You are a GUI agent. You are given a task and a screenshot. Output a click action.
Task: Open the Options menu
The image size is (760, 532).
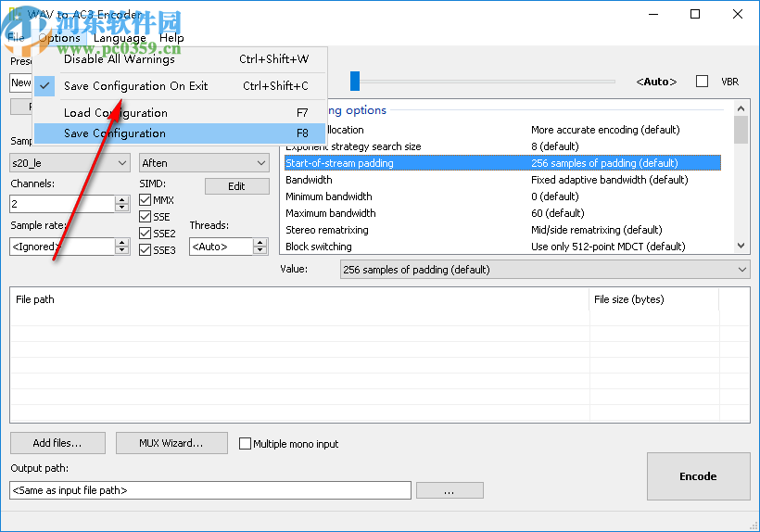pyautogui.click(x=59, y=38)
